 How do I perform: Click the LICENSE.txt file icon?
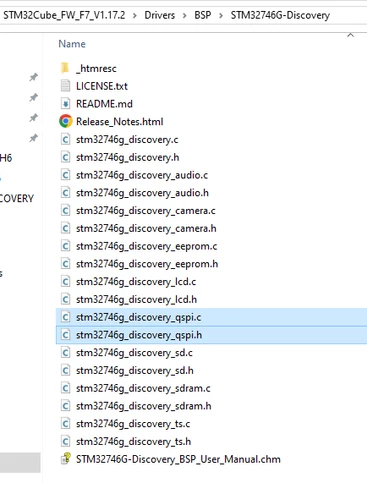pos(65,86)
